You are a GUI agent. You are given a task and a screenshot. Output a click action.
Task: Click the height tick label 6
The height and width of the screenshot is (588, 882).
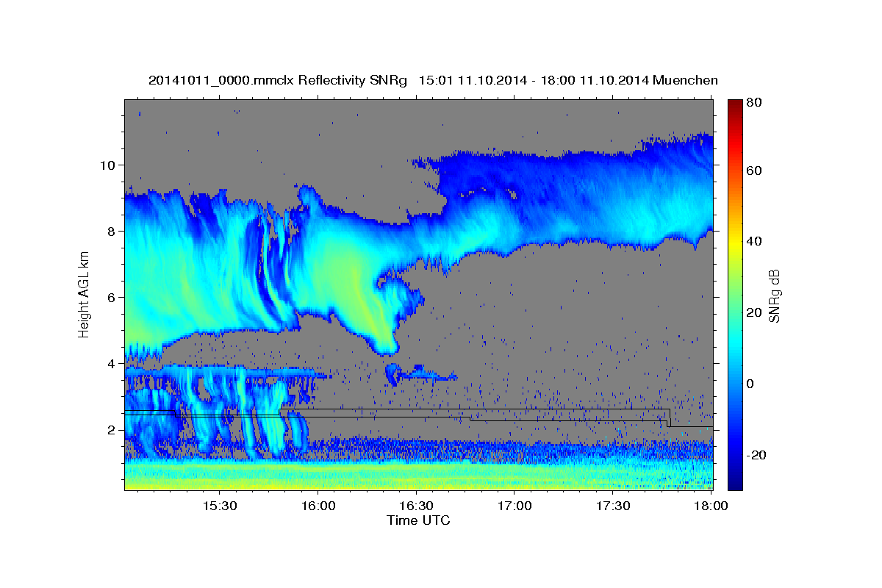(x=111, y=297)
